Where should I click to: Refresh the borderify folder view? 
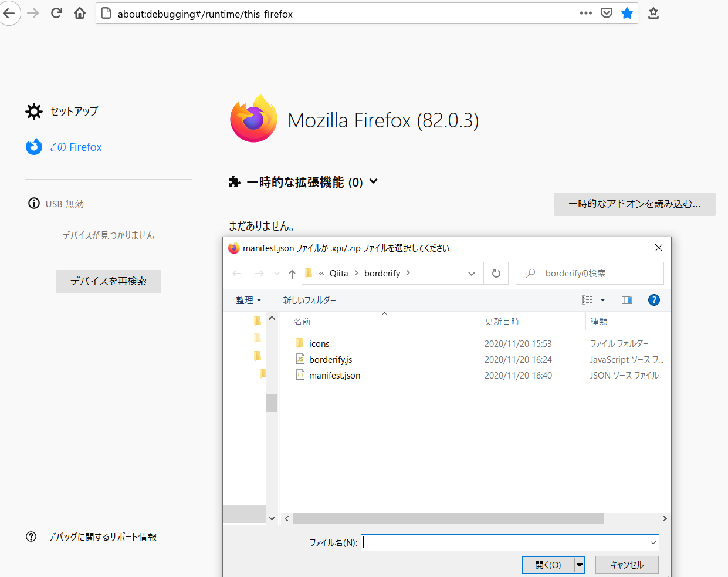click(496, 274)
